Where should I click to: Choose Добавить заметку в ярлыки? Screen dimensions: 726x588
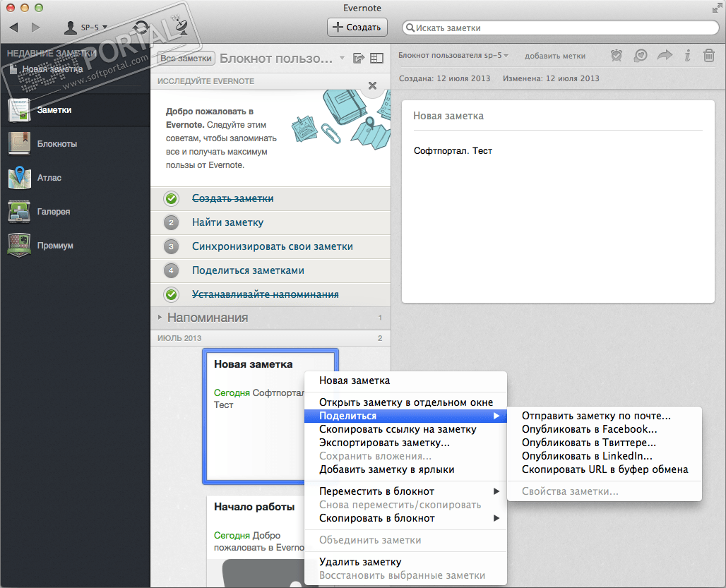click(405, 469)
